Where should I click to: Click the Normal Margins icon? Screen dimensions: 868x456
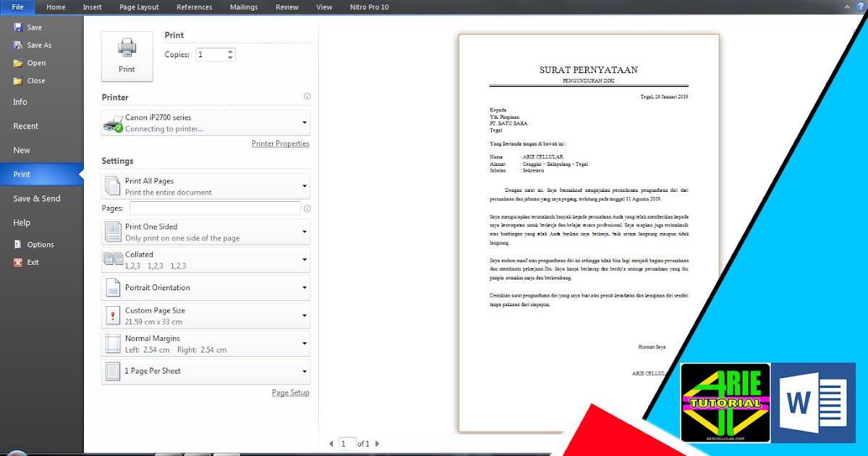tap(113, 343)
